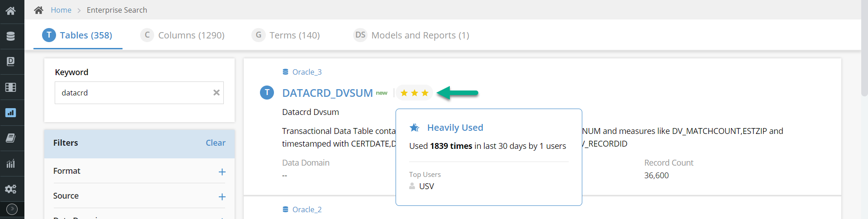Open the book glossary icon in sidebar
The height and width of the screenshot is (219, 868).
coord(11,138)
